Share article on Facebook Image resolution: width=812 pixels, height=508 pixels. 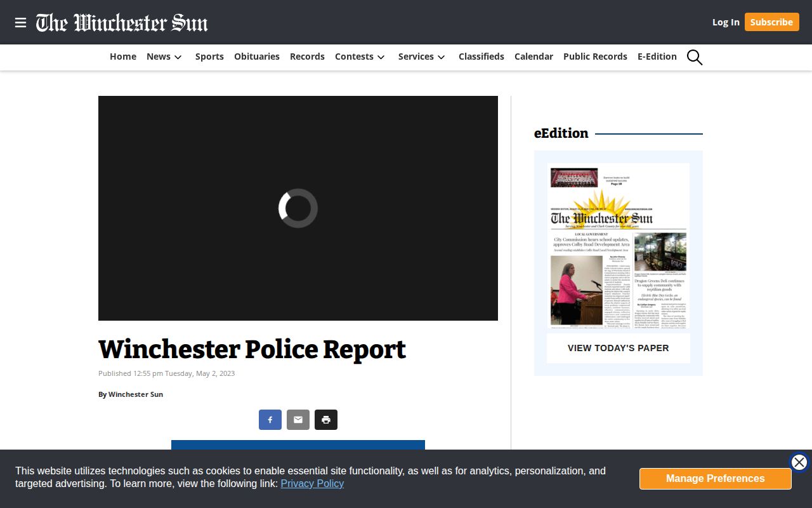[270, 420]
